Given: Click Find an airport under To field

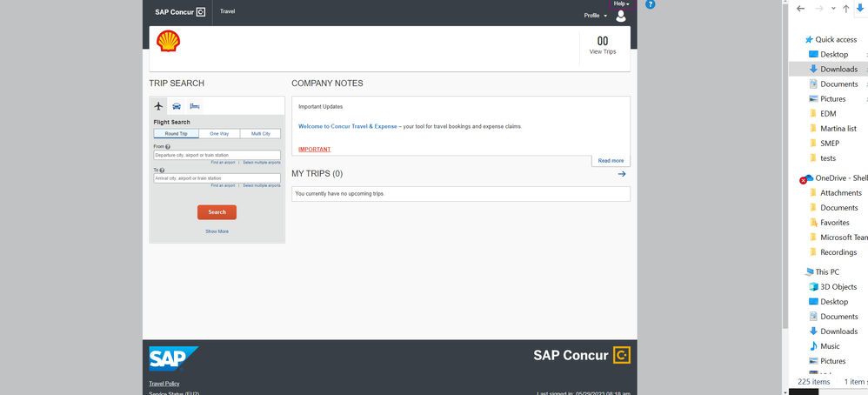Looking at the screenshot, I should pos(223,185).
